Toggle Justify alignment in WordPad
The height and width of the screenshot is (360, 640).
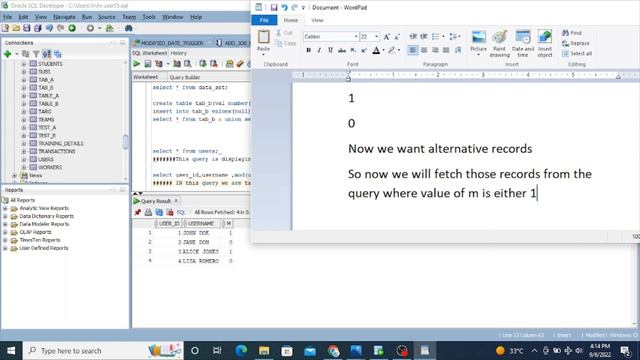point(446,50)
